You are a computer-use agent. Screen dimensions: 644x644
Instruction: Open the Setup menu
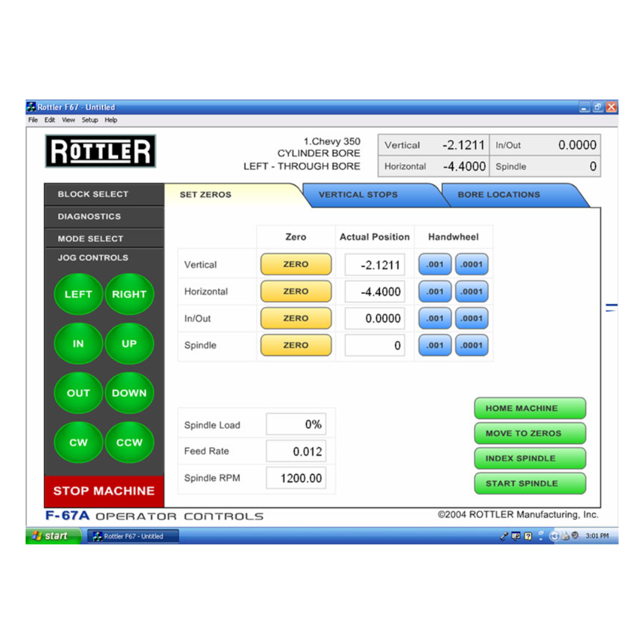(89, 120)
